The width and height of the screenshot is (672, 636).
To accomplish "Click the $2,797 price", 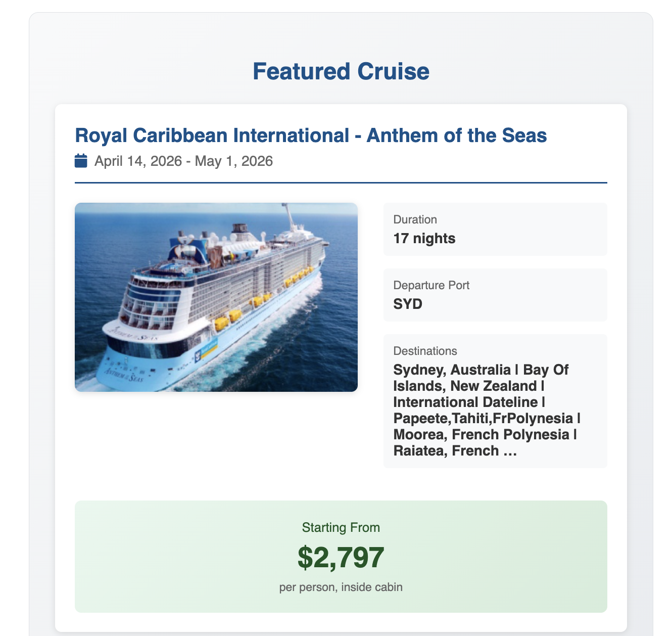I will pyautogui.click(x=341, y=558).
